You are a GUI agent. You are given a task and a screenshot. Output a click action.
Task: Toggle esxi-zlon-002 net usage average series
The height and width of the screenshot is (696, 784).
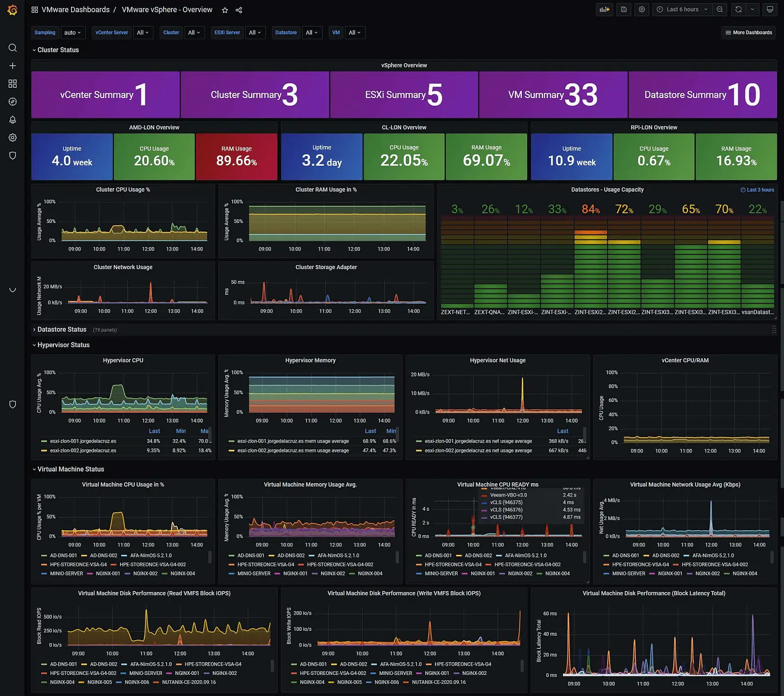478,450
